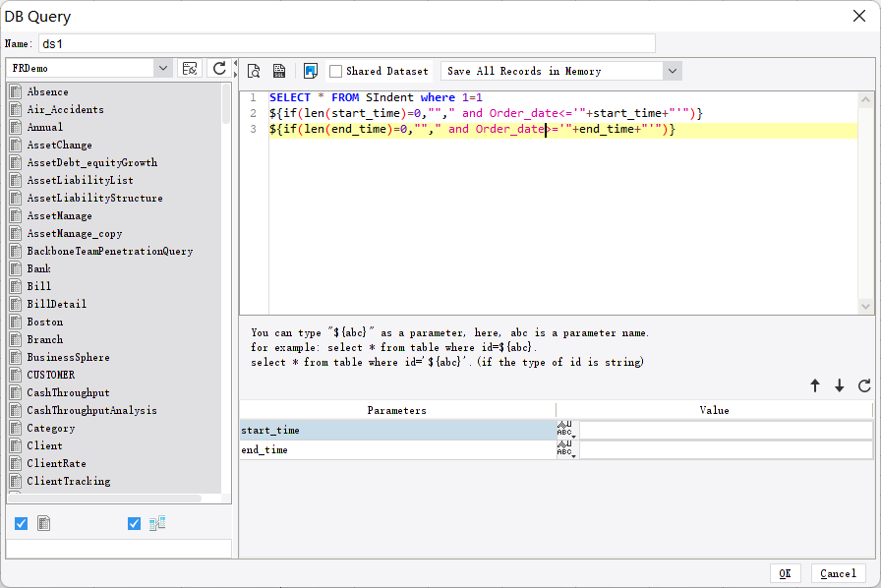
Task: Collapse the left table panel with the arrow
Action: (x=235, y=63)
